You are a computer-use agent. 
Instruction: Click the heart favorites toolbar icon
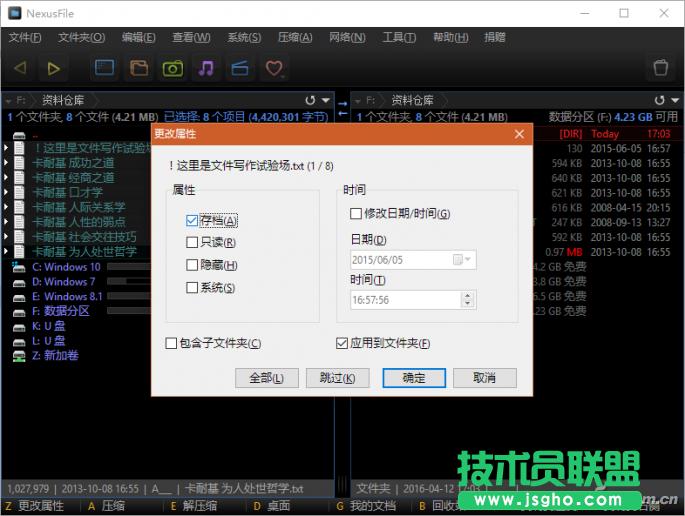tap(274, 68)
